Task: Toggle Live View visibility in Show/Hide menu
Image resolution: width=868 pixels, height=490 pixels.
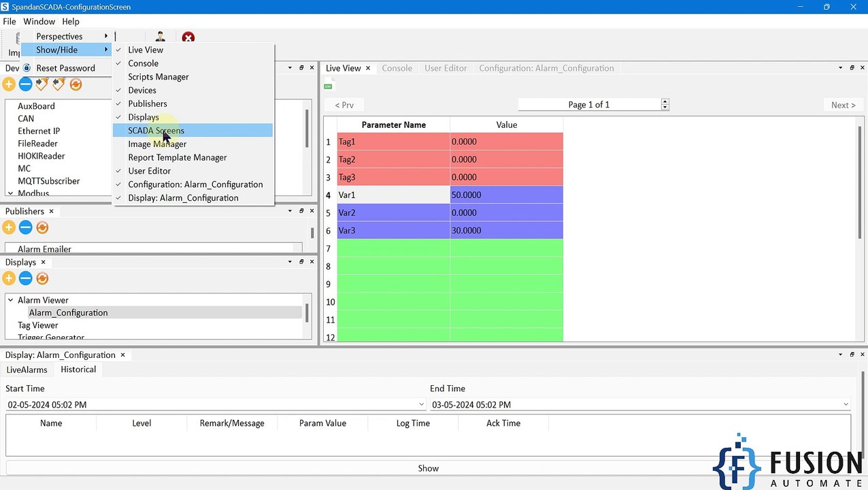Action: 193,50
